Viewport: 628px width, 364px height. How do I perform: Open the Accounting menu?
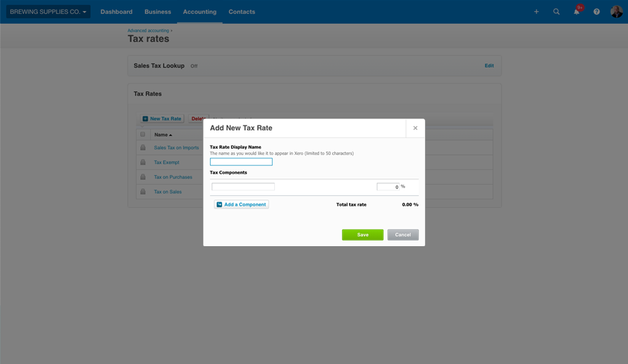click(x=200, y=12)
